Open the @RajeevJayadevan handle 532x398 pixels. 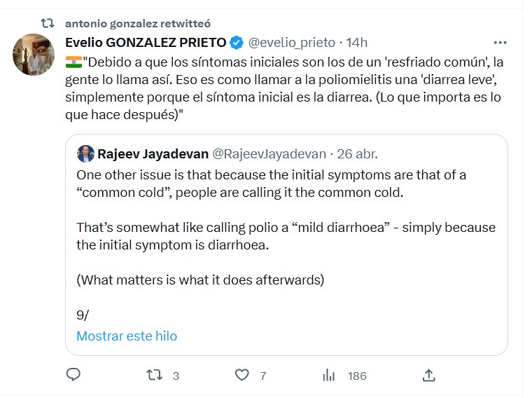coord(269,153)
